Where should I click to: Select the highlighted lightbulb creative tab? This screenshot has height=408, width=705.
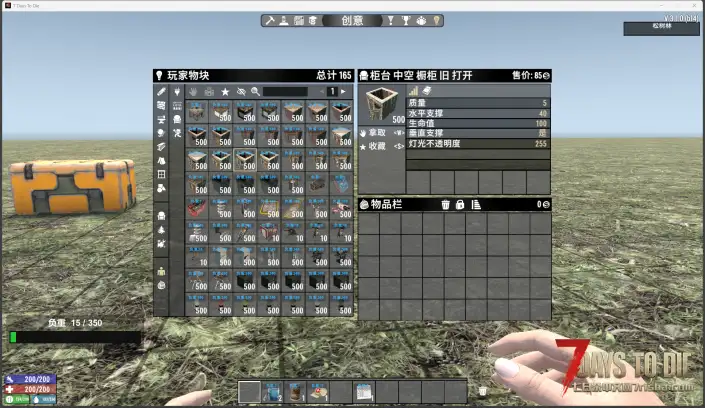pos(436,21)
